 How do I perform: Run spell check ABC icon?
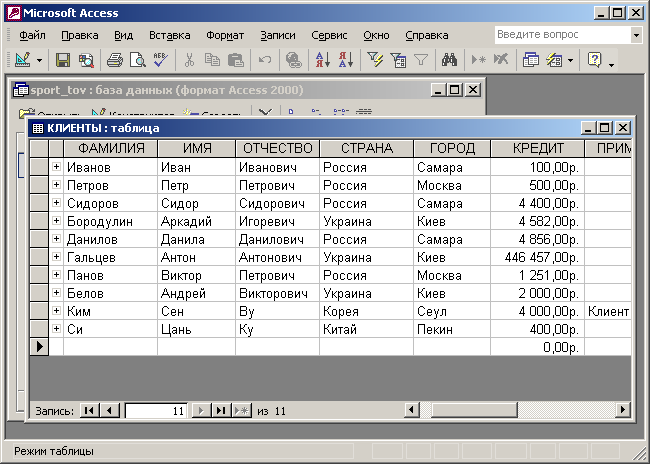(160, 60)
